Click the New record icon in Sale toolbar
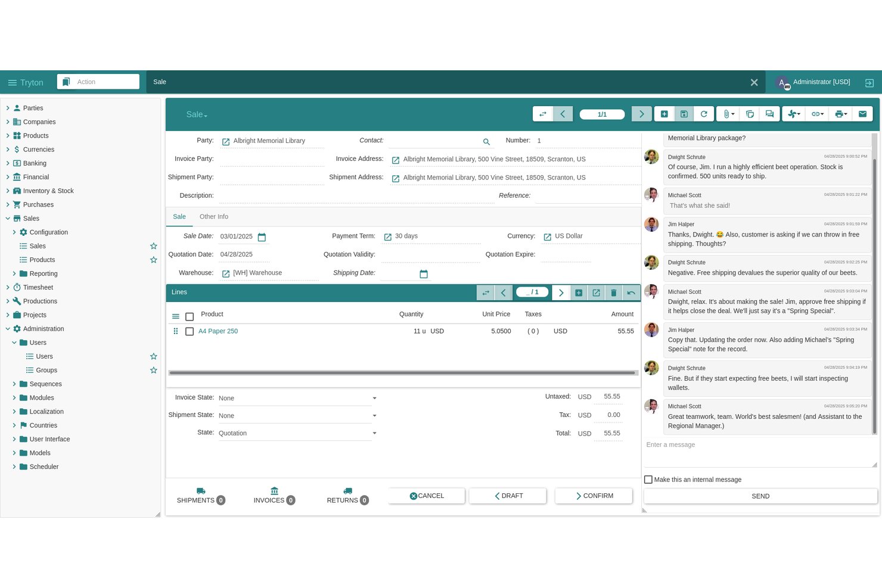 click(x=664, y=114)
